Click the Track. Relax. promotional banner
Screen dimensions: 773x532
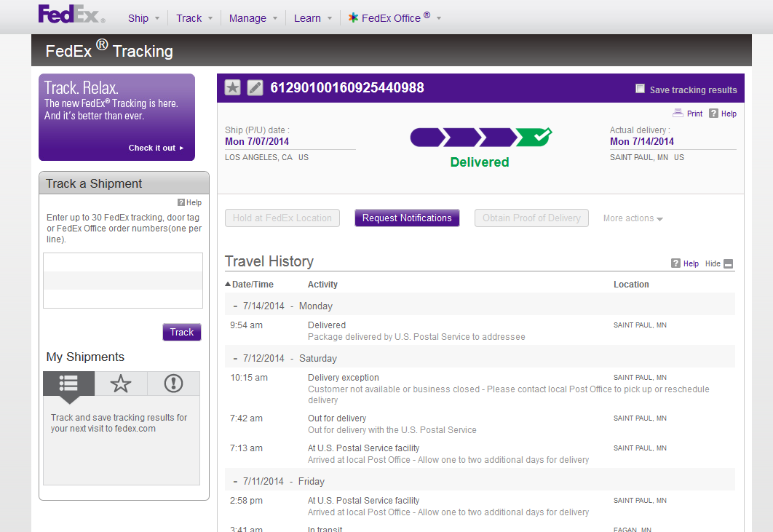117,117
